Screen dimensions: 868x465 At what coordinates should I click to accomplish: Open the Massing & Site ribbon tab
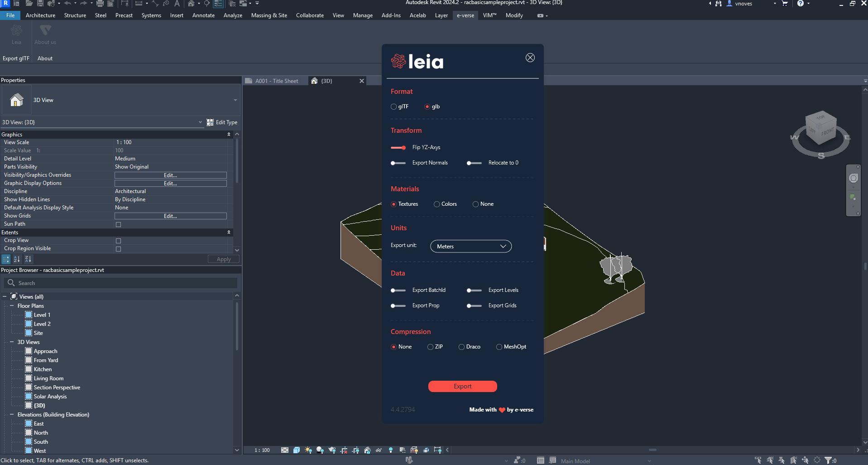269,15
